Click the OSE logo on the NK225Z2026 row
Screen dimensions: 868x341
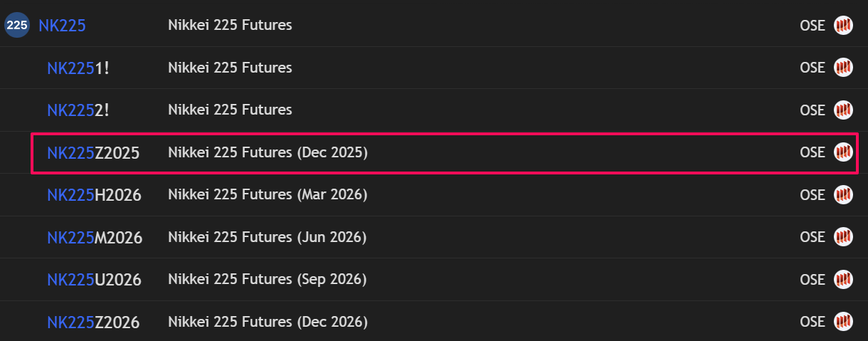(x=843, y=322)
